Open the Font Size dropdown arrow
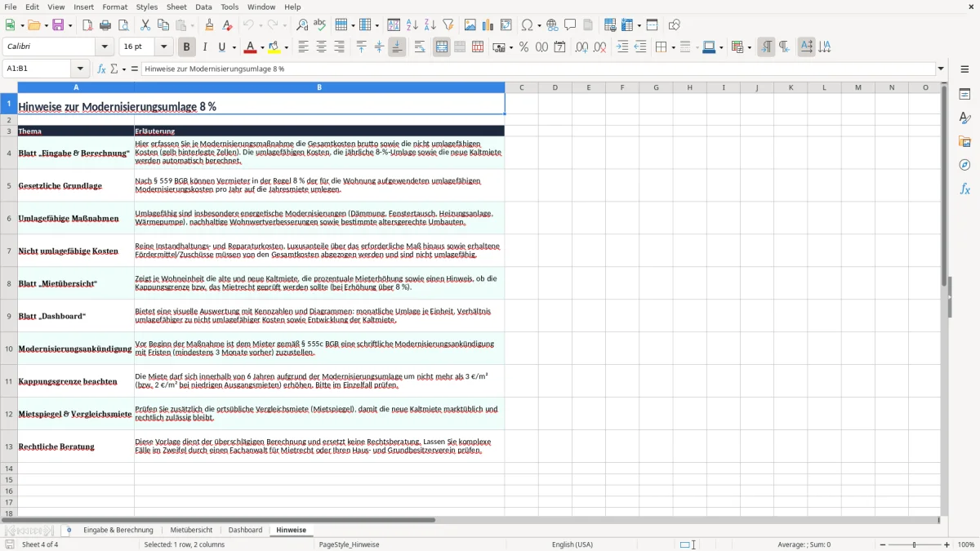This screenshot has height=551, width=980. point(163,47)
